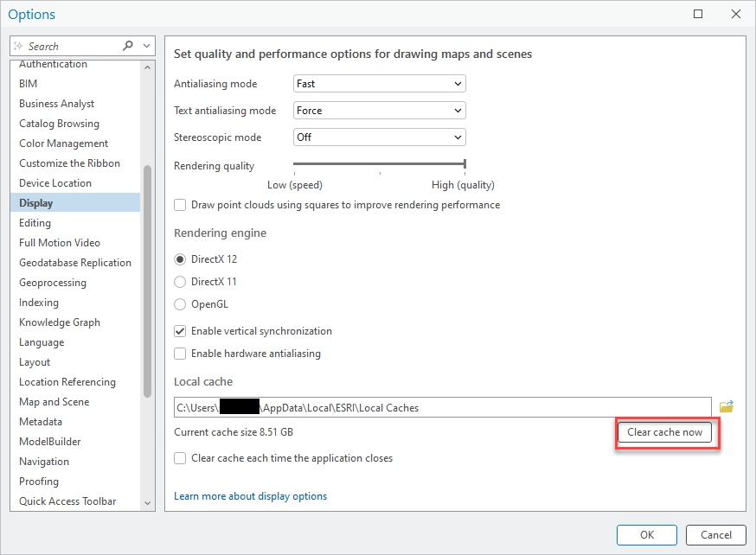The width and height of the screenshot is (756, 555).
Task: Switch rendering engine to OpenGL
Action: [181, 303]
